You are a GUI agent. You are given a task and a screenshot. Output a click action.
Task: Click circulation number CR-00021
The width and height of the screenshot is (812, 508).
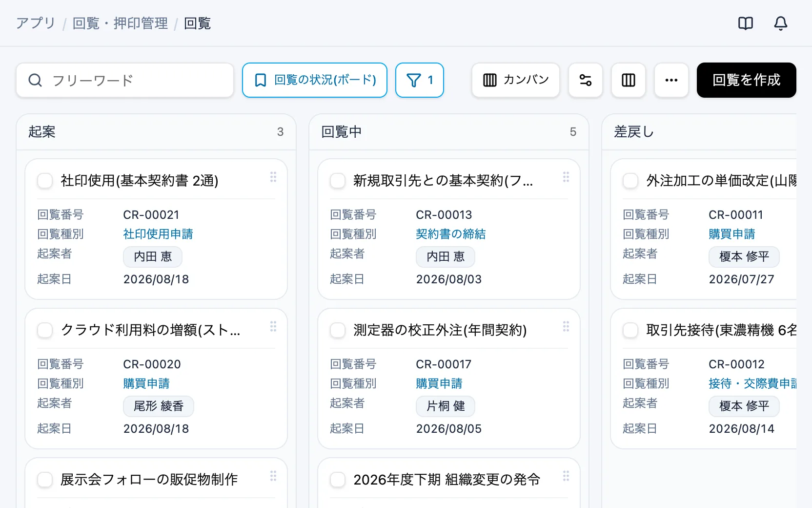[x=151, y=215]
